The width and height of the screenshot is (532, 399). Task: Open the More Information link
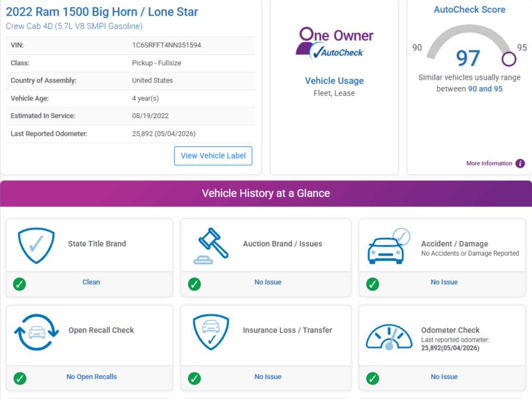tap(489, 163)
